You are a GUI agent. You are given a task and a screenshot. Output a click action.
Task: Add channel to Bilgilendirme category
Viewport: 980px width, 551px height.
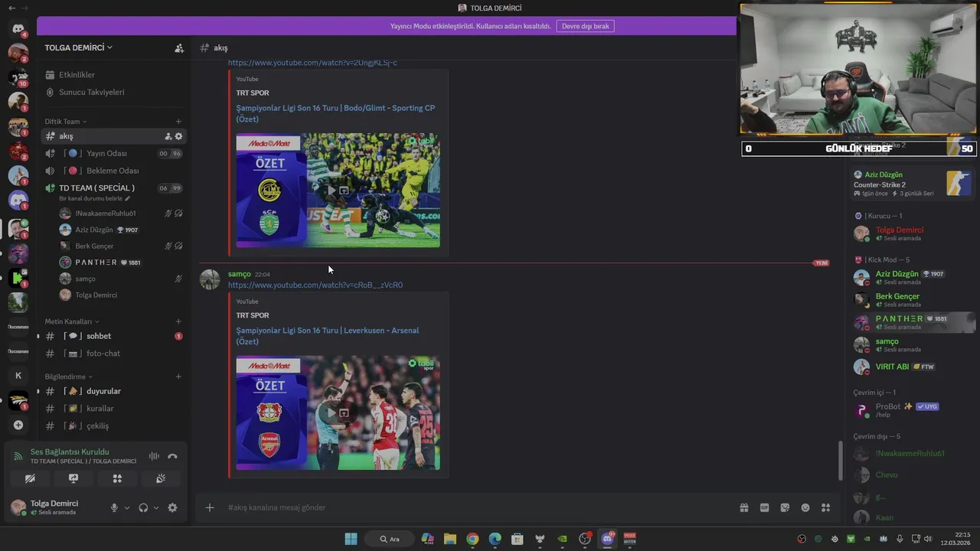pyautogui.click(x=178, y=377)
